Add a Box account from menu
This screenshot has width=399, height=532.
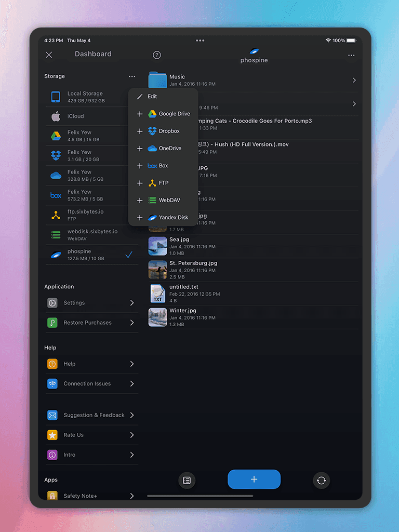(x=163, y=166)
